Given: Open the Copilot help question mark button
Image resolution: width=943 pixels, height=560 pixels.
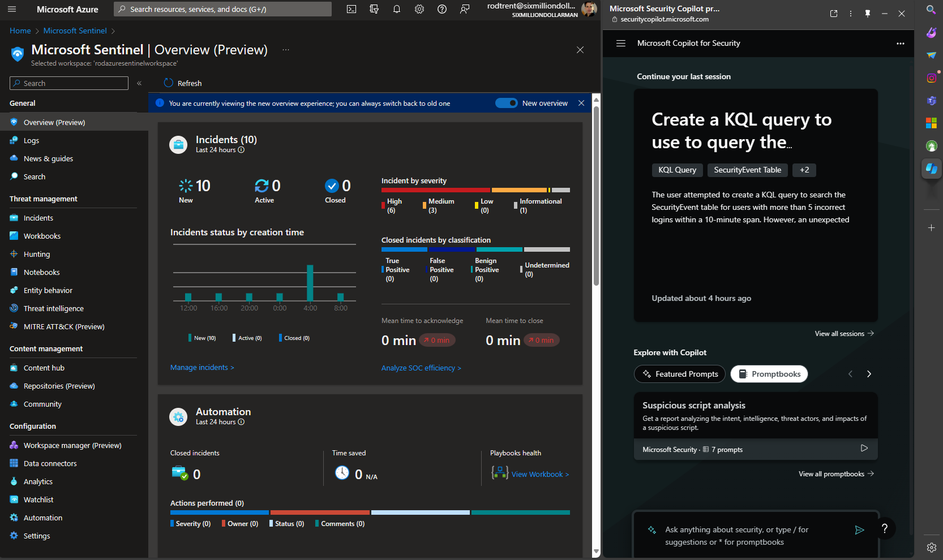Looking at the screenshot, I should click(885, 529).
